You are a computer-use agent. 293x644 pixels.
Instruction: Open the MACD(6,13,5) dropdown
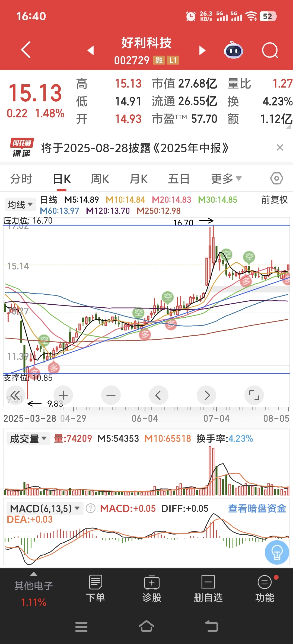(x=45, y=508)
